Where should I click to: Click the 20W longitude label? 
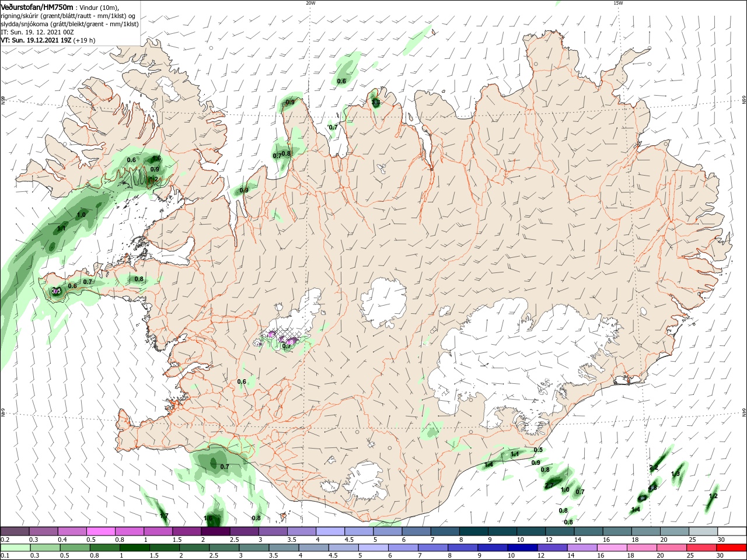pos(310,3)
